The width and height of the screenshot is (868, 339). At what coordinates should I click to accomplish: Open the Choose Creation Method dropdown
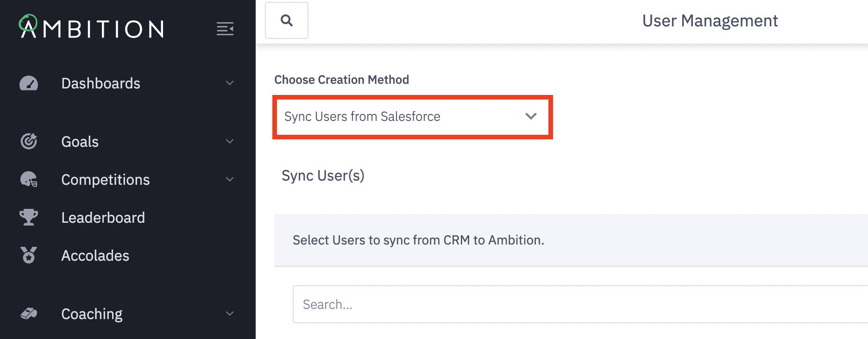(x=412, y=117)
